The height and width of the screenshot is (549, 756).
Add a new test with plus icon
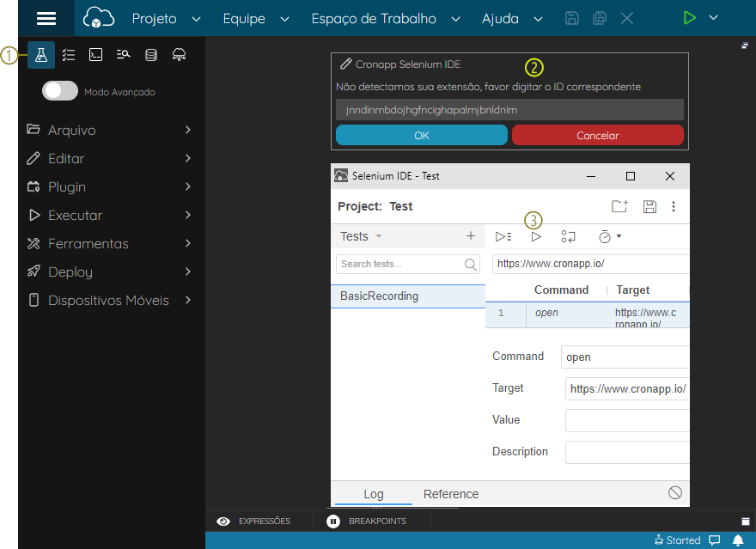coord(471,235)
